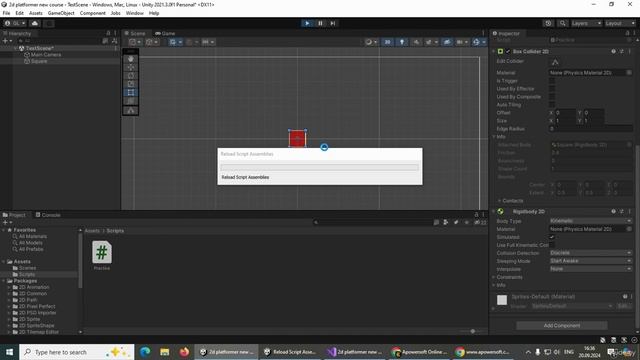Click the Step frame button

333,23
